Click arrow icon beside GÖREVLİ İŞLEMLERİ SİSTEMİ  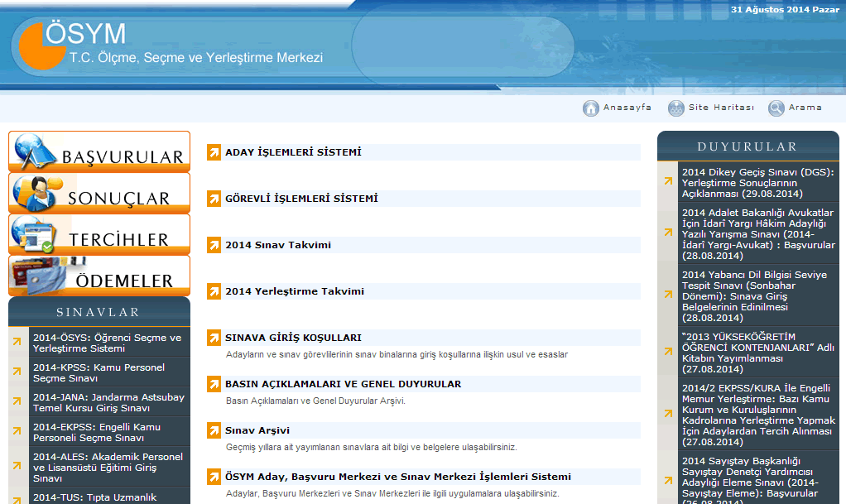214,199
